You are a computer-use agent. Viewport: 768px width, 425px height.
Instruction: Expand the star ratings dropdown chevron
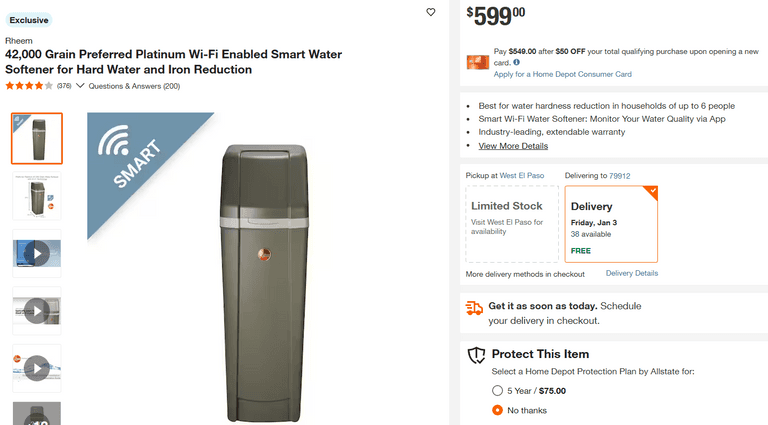pos(80,86)
